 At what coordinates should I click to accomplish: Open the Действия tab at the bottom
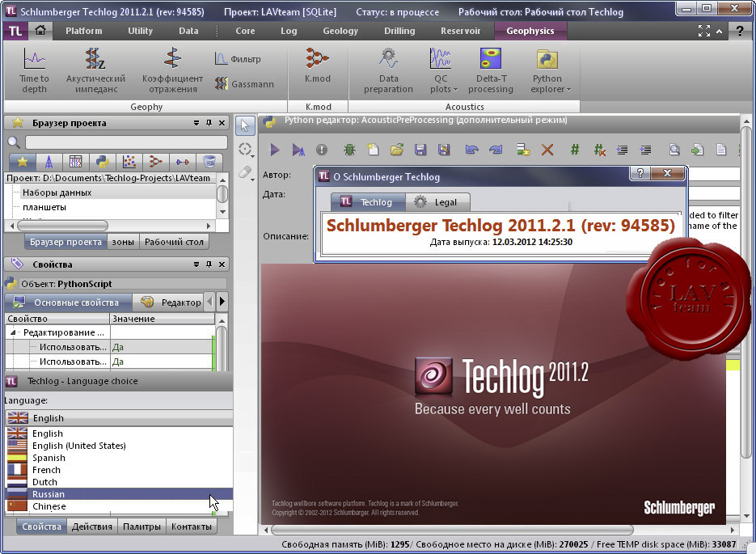tap(91, 527)
